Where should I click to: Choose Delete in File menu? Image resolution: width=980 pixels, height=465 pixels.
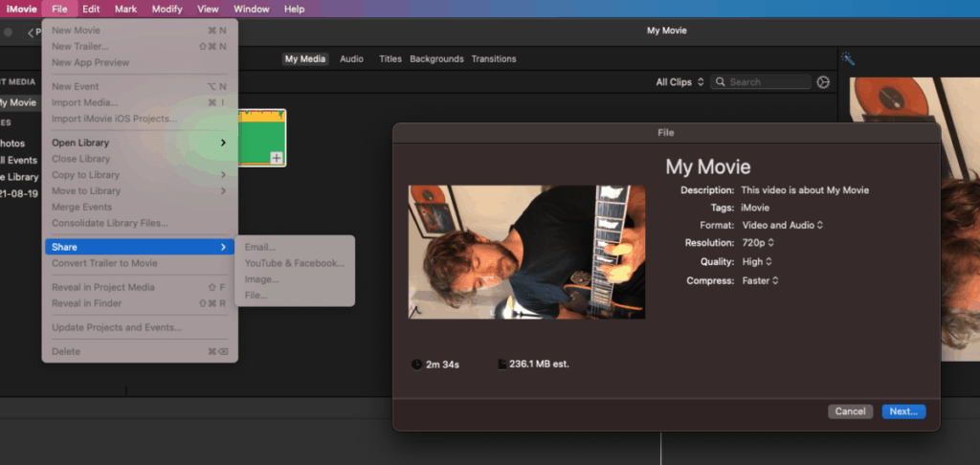tap(140, 351)
